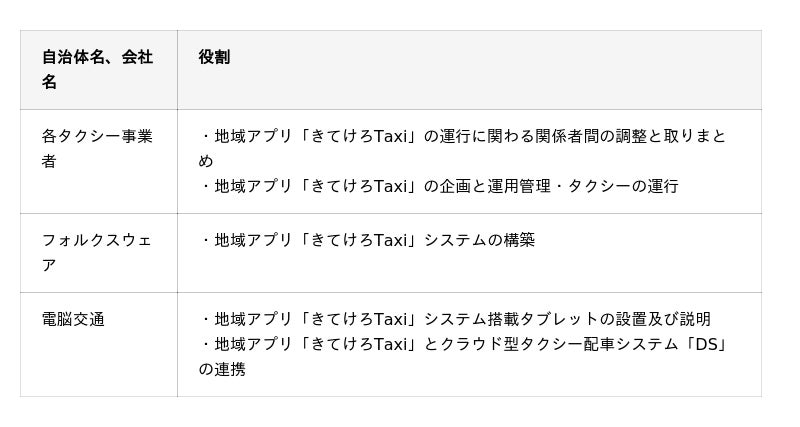Screen dimensions: 800x427
Task: Click the "自治体名、会社名" header cell
Action: tap(97, 69)
